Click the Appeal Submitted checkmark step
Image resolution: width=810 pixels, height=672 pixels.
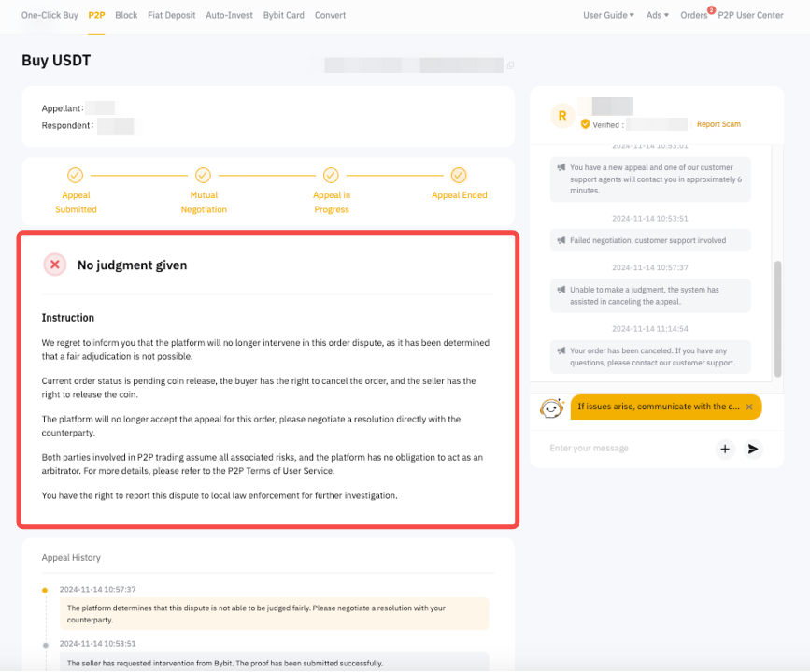76,175
